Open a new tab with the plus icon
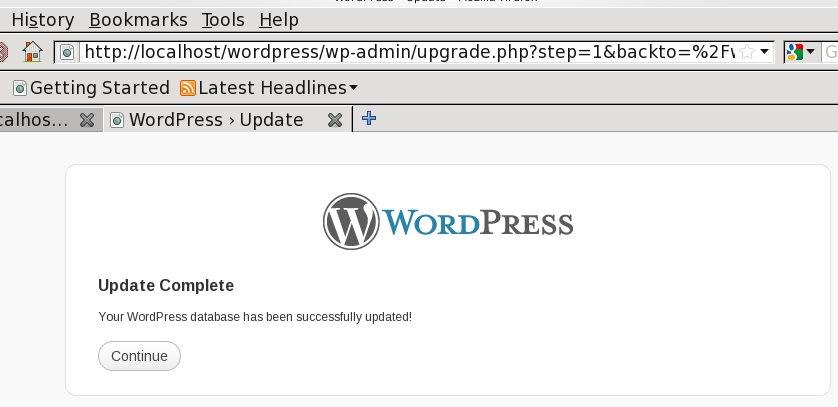Screen dimensions: 838x407 [x=369, y=119]
